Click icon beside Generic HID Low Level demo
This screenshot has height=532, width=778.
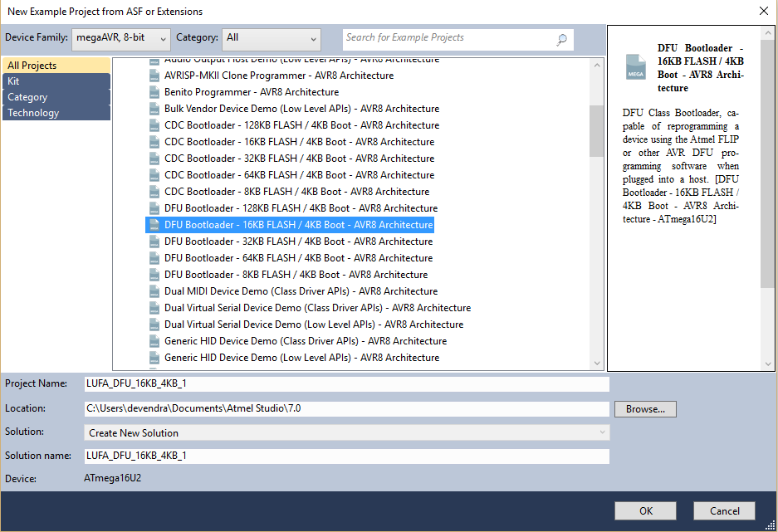pos(154,358)
